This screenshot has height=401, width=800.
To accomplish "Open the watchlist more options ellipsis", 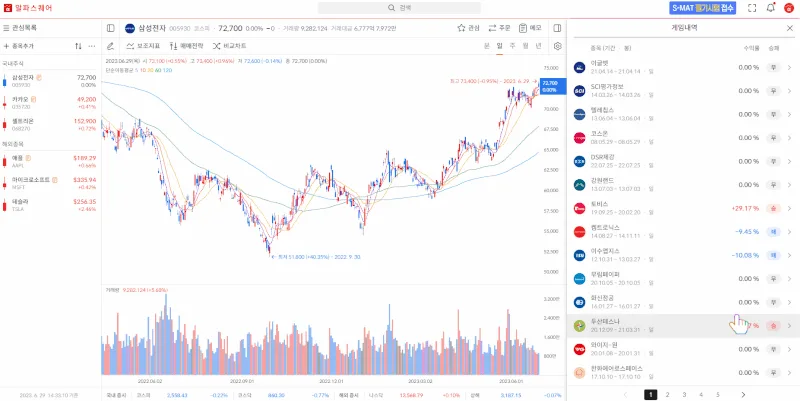I will pos(92,46).
